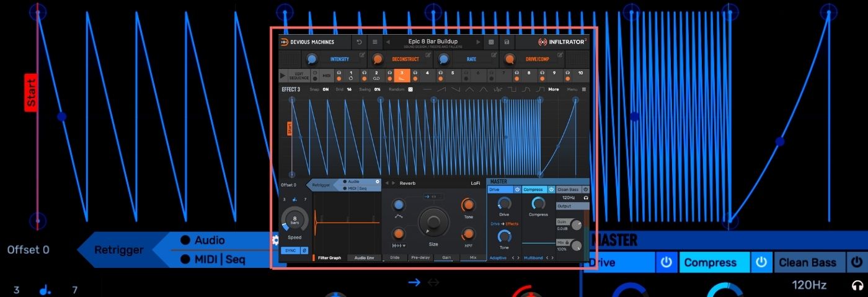Click the Offset 0 value field

(x=288, y=185)
